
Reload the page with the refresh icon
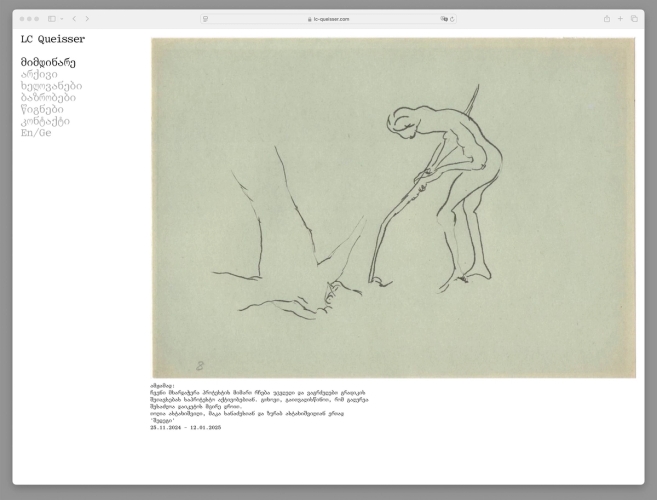pos(452,19)
